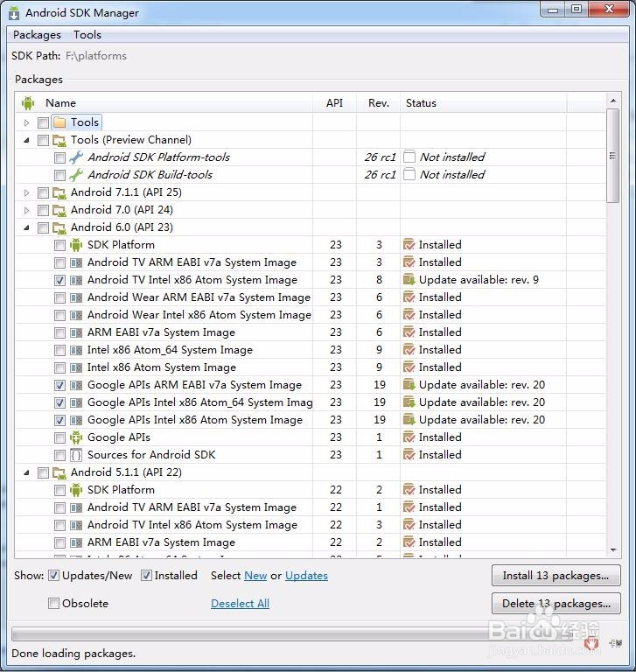Uncheck Android TV Intel x86 Atom System Image API 23
The height and width of the screenshot is (672, 636).
[59, 280]
